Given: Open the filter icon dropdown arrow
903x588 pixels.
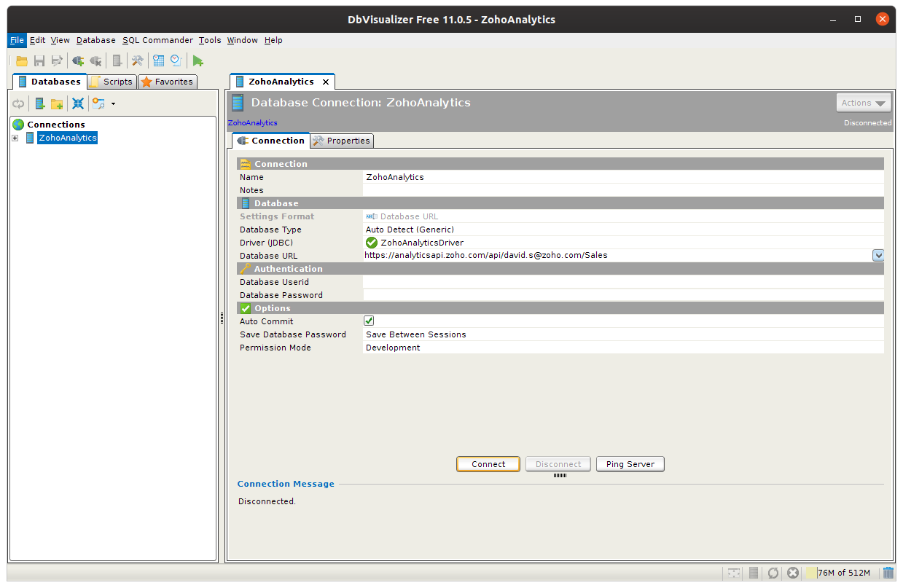Looking at the screenshot, I should click(x=113, y=103).
